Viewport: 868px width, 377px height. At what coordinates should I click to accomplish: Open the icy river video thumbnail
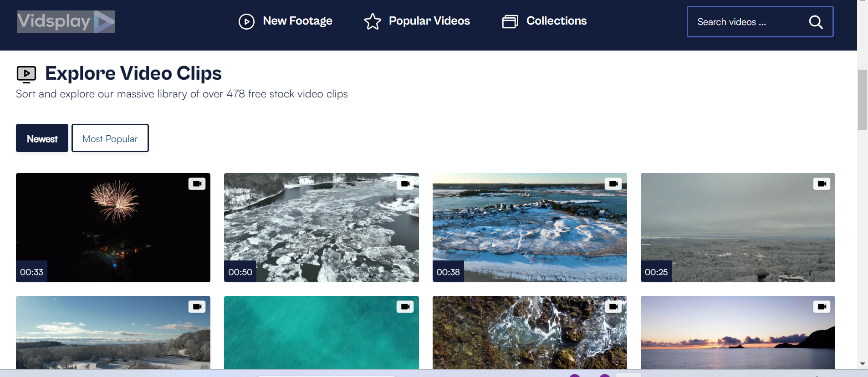coord(321,228)
